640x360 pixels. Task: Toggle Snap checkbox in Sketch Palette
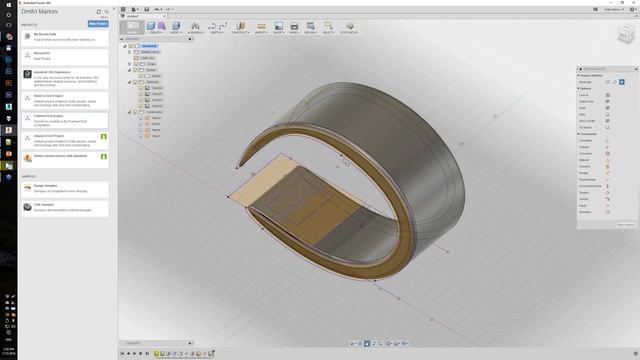607,108
